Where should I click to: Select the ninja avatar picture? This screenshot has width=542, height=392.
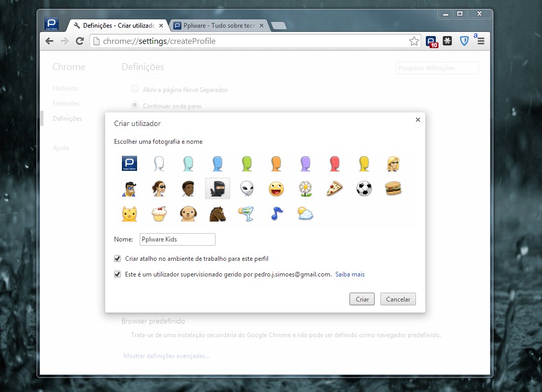pos(217,188)
